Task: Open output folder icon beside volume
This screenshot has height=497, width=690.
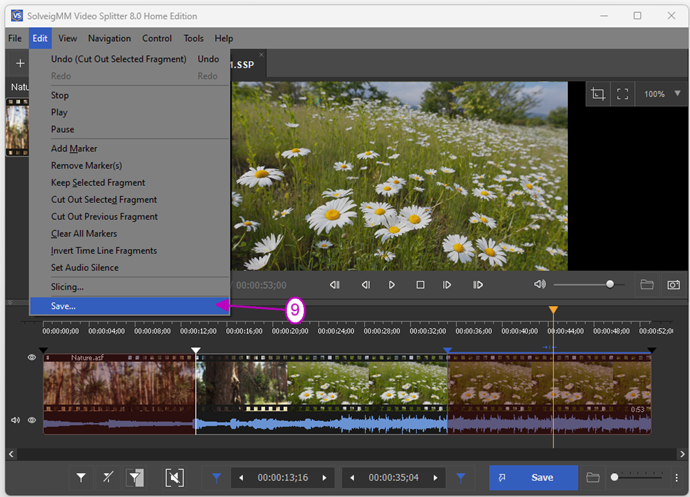Action: coord(646,284)
